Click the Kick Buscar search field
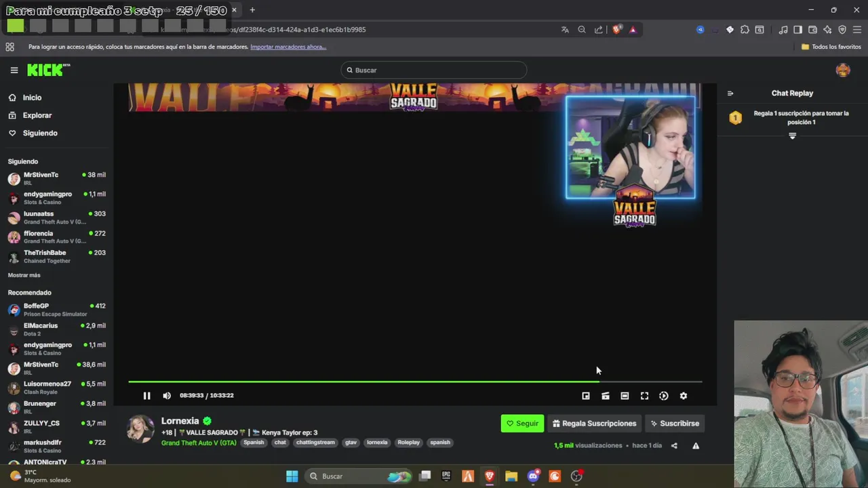Viewport: 868px width, 488px height. 434,70
